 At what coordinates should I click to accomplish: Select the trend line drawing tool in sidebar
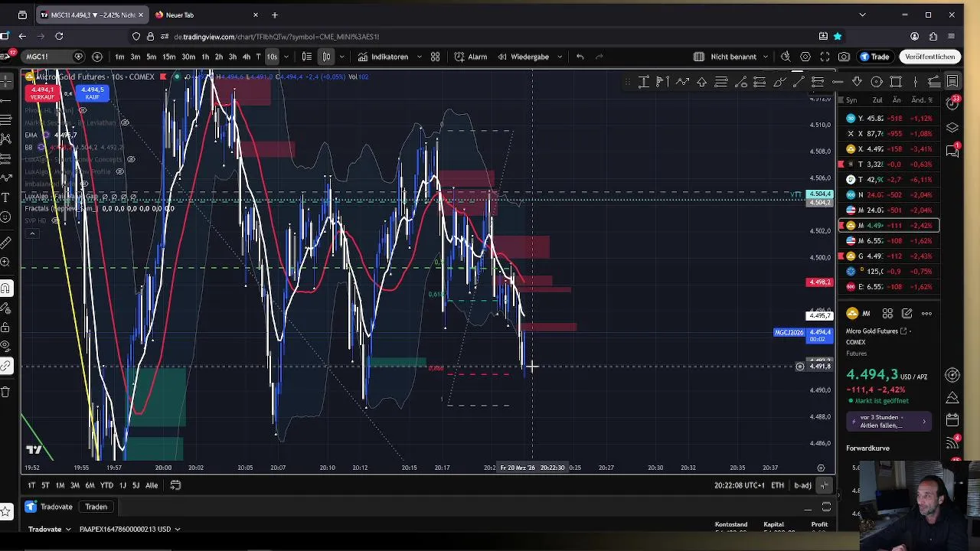click(6, 100)
